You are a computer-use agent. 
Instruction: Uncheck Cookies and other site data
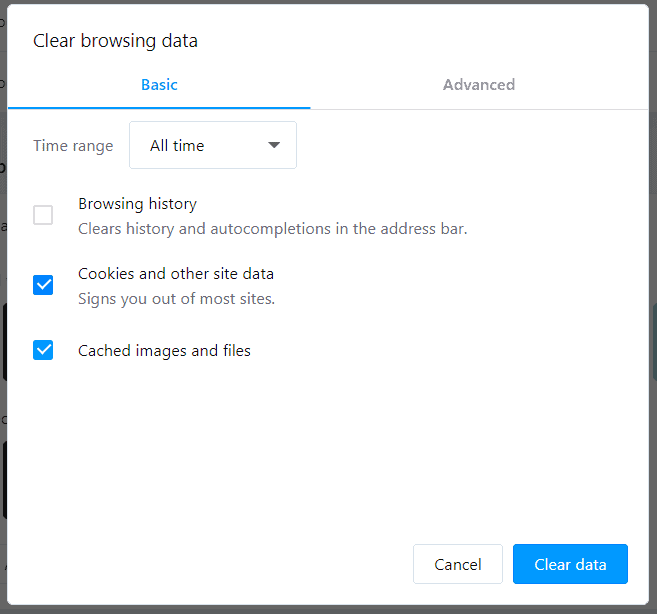(43, 285)
